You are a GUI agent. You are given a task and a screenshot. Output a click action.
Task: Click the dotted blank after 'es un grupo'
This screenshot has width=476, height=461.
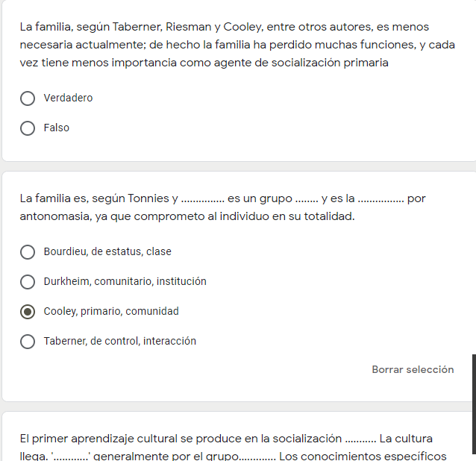[307, 200]
